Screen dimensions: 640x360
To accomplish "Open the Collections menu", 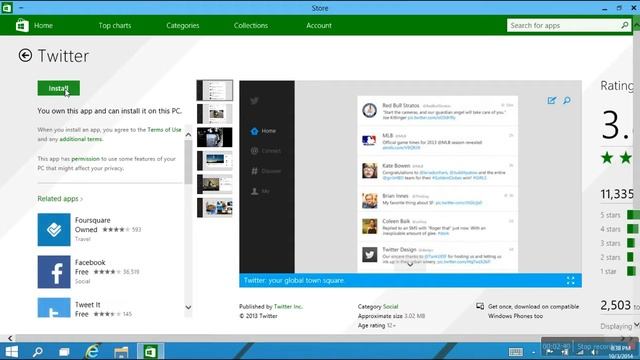I will coord(251,25).
